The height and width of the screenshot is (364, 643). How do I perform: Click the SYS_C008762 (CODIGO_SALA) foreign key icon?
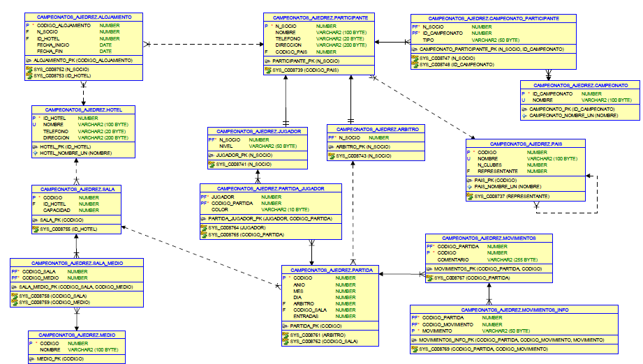click(286, 341)
